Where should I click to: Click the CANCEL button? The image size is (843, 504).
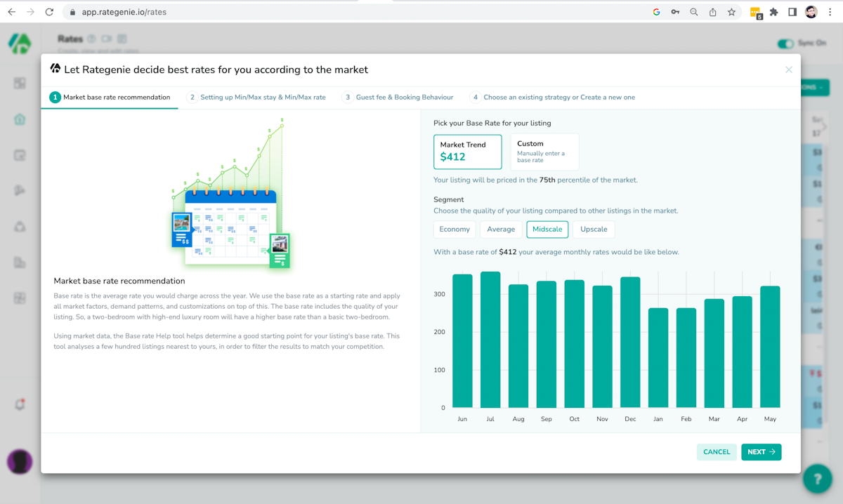(x=717, y=452)
